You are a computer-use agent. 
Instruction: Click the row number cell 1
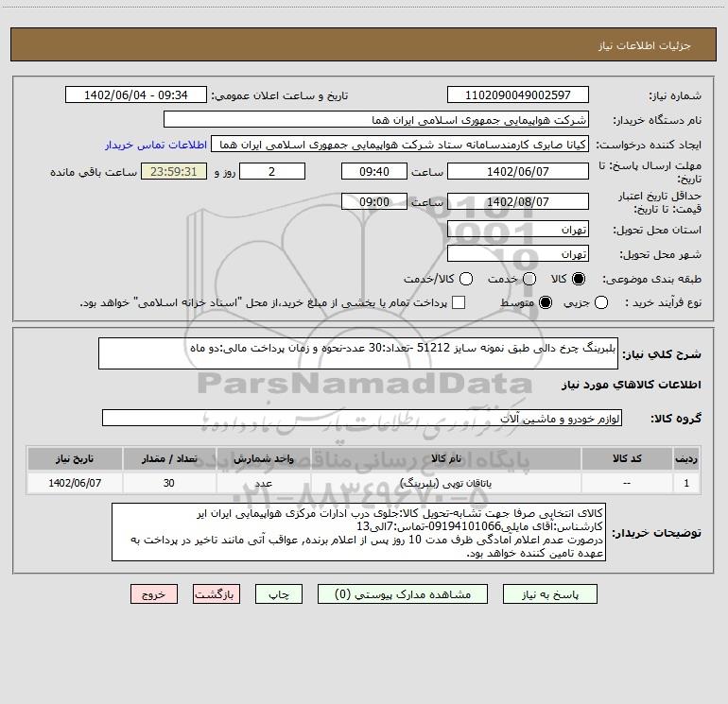point(686,483)
